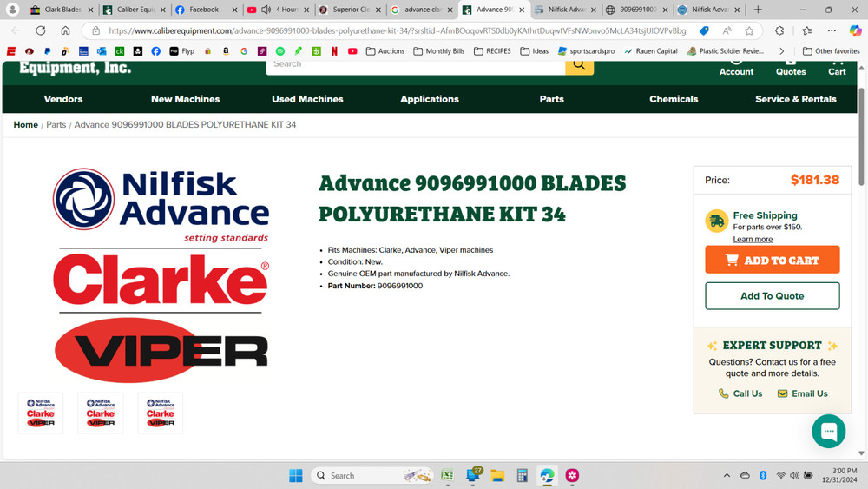Click the Parts breadcrumb link
This screenshot has height=489, width=868.
coord(56,124)
